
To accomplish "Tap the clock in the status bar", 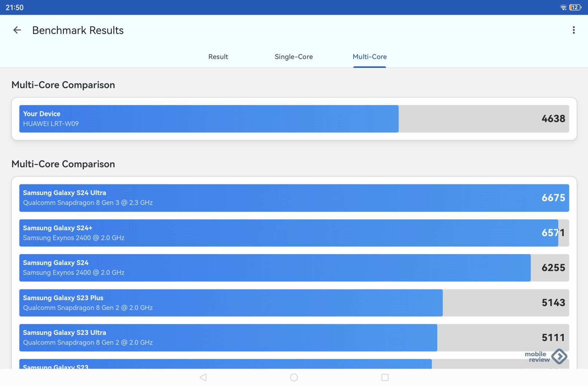I will click(x=15, y=7).
